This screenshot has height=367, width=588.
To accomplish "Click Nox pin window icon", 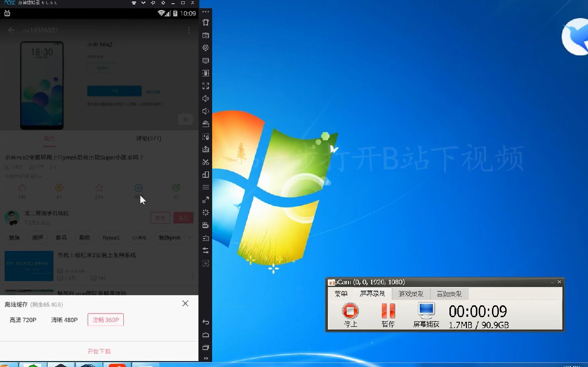I will click(x=153, y=3).
